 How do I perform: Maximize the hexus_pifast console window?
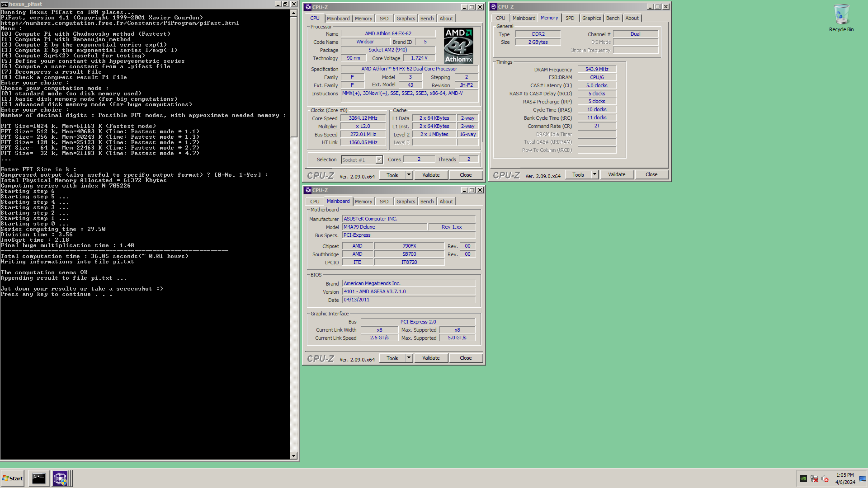click(x=286, y=4)
